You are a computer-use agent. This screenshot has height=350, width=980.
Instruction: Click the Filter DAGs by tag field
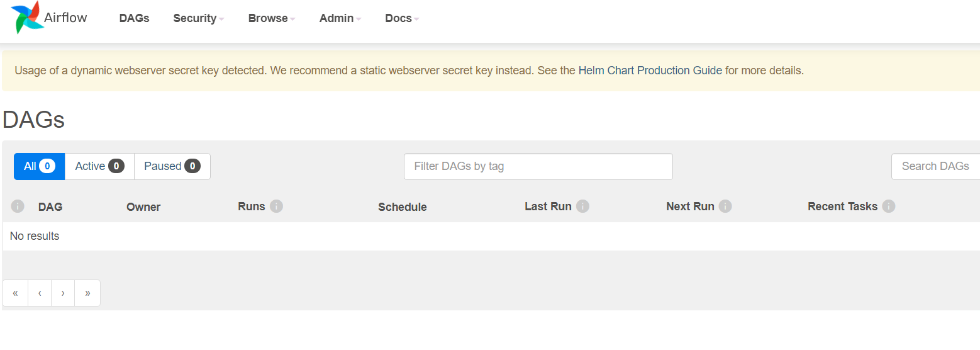[538, 166]
